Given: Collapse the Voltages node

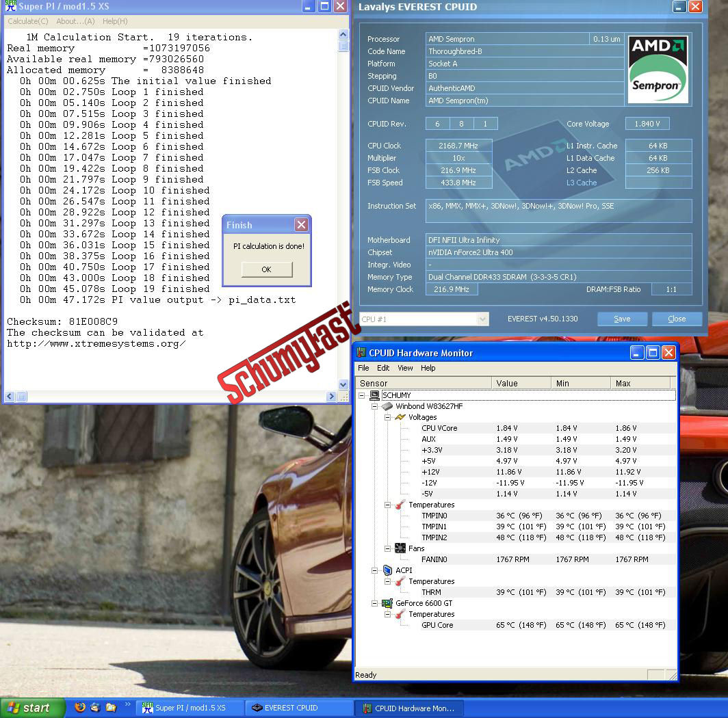Looking at the screenshot, I should tap(387, 417).
